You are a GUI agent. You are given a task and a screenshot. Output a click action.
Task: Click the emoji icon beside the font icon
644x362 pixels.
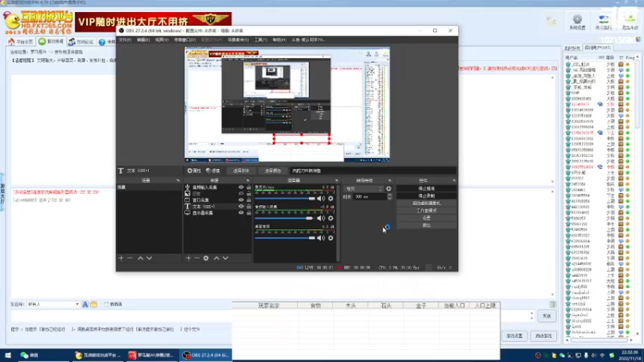click(x=93, y=305)
